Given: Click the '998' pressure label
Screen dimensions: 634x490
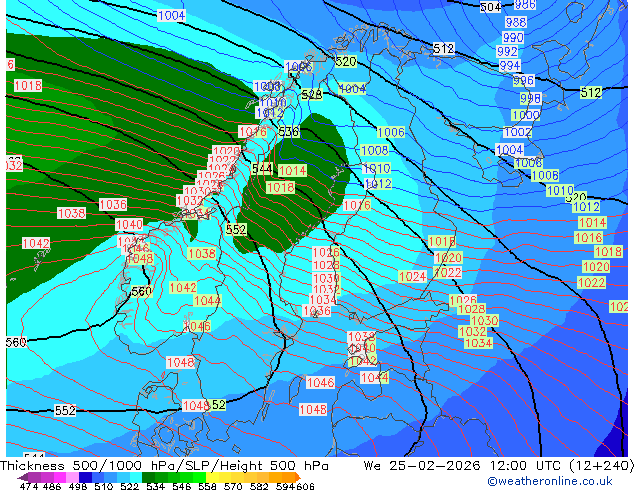Looking at the screenshot, I should point(530,98).
